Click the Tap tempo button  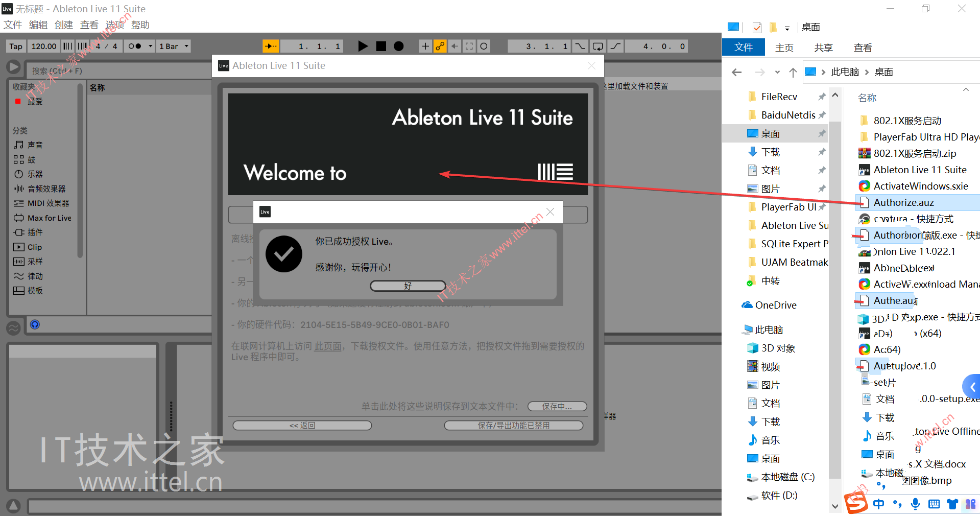pyautogui.click(x=16, y=46)
